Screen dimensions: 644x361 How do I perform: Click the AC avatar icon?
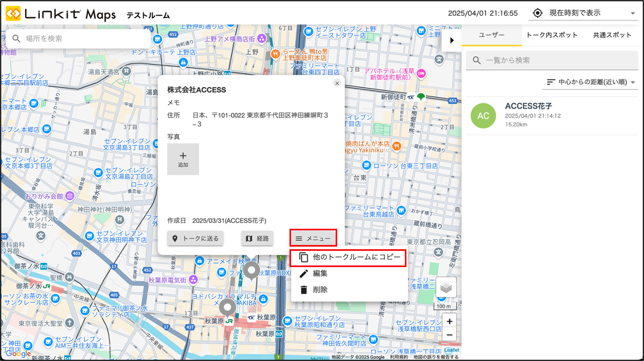point(483,116)
